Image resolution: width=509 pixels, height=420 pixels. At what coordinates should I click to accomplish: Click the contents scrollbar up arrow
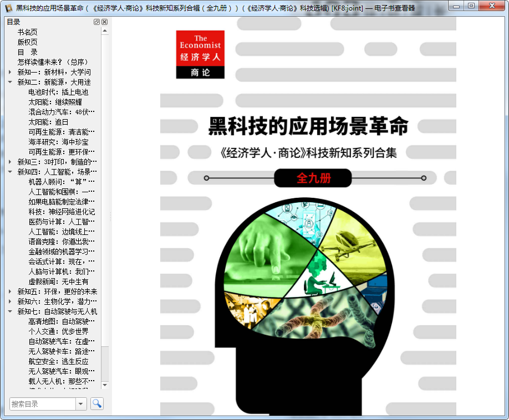(105, 31)
